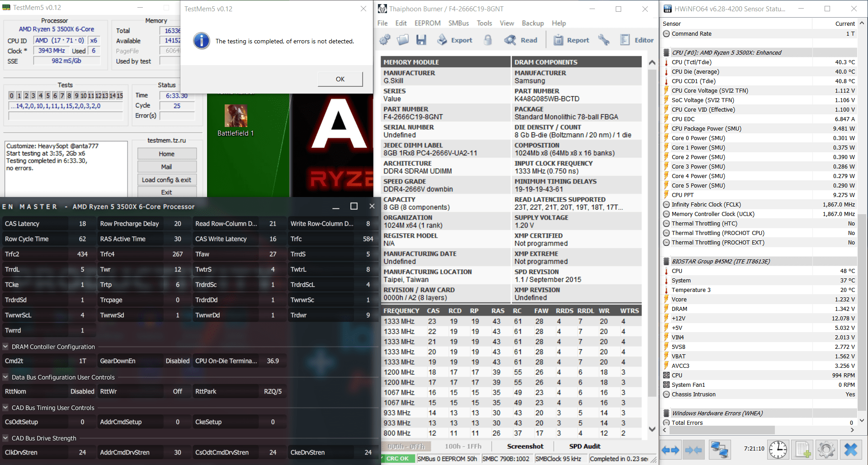Open the File menu in Thaiphoon Burner

[382, 23]
